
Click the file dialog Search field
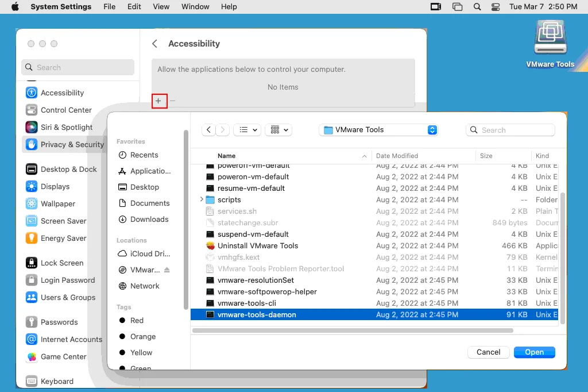coord(510,130)
